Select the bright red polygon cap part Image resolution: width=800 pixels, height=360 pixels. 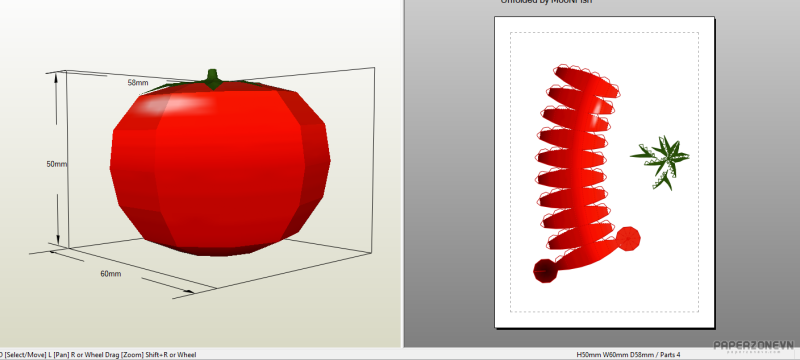point(628,239)
